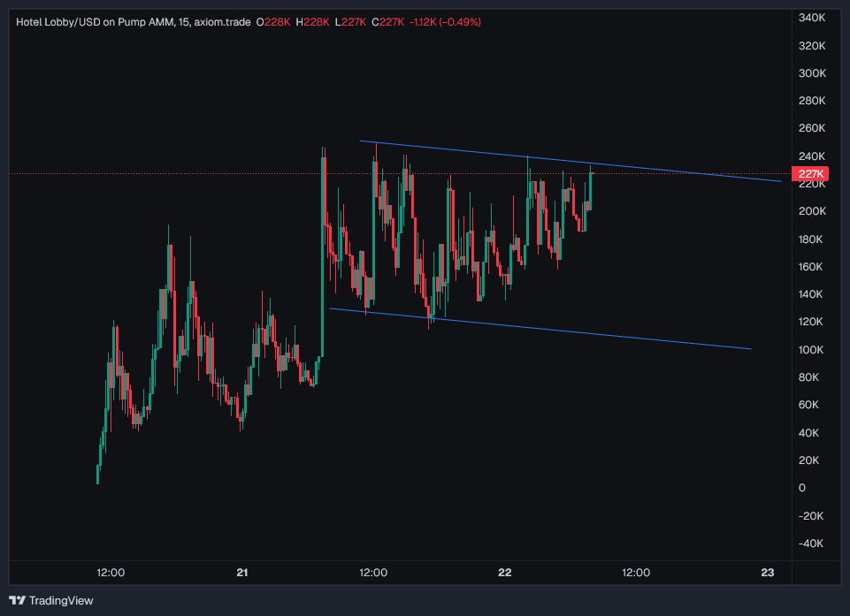Click the 40K price axis label
The image size is (850, 616).
[808, 432]
